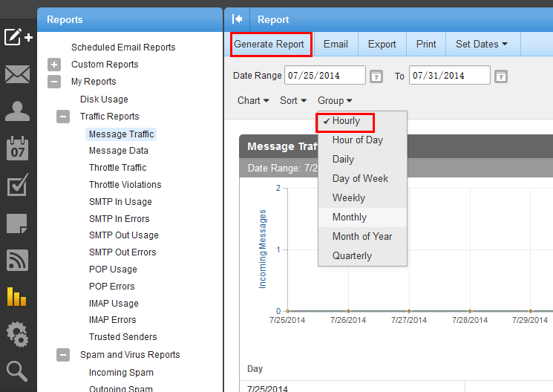Click the start date calendar picker icon
The image size is (553, 392).
(376, 76)
